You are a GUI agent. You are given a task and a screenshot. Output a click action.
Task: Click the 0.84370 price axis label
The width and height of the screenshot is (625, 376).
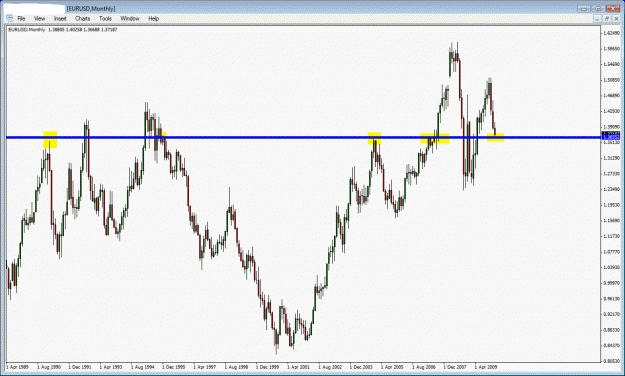click(612, 345)
